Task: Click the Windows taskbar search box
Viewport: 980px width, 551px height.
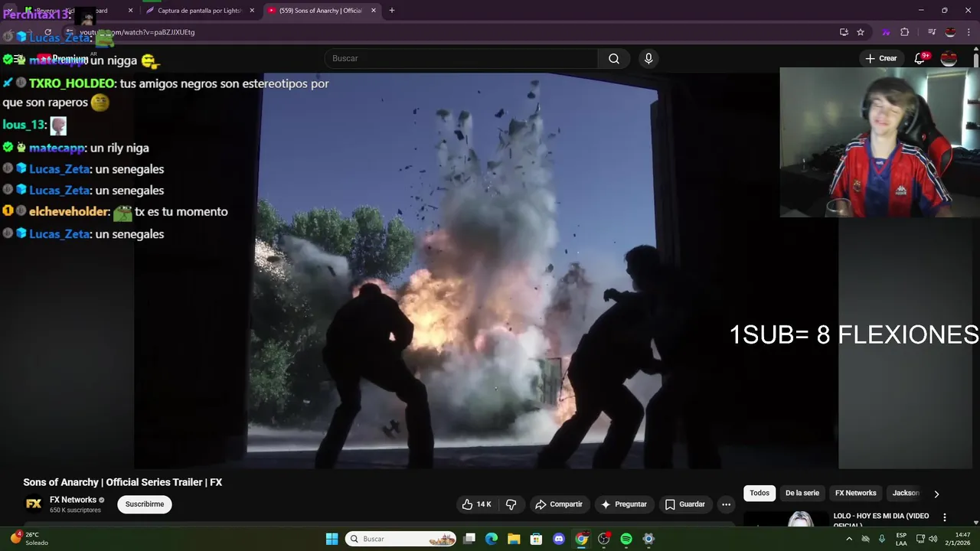Action: pyautogui.click(x=400, y=539)
